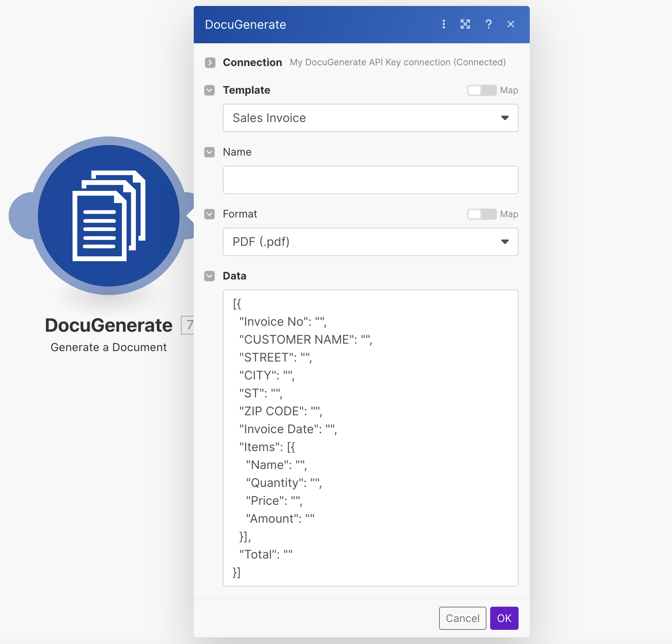The image size is (672, 644).
Task: Open the PDF (.pdf) format dropdown
Action: [x=370, y=242]
